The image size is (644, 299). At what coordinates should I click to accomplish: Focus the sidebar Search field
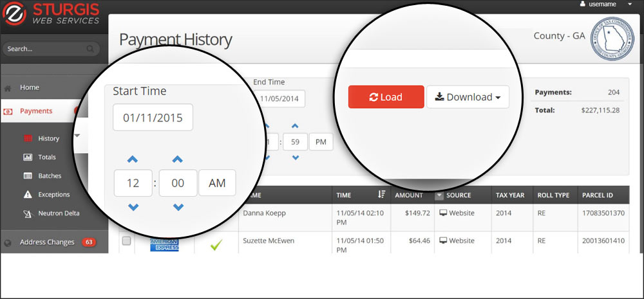[52, 49]
